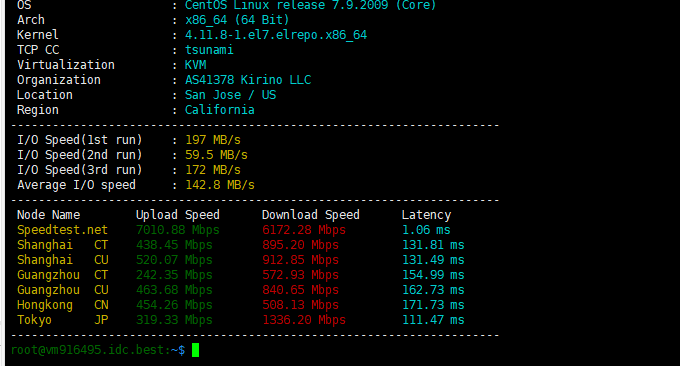The image size is (680, 366).
Task: Click the Region value California
Action: [x=219, y=110]
